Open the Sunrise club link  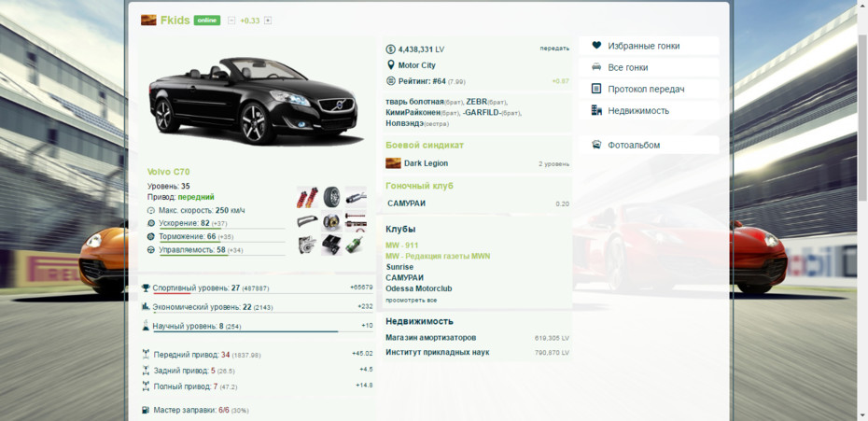tap(399, 267)
